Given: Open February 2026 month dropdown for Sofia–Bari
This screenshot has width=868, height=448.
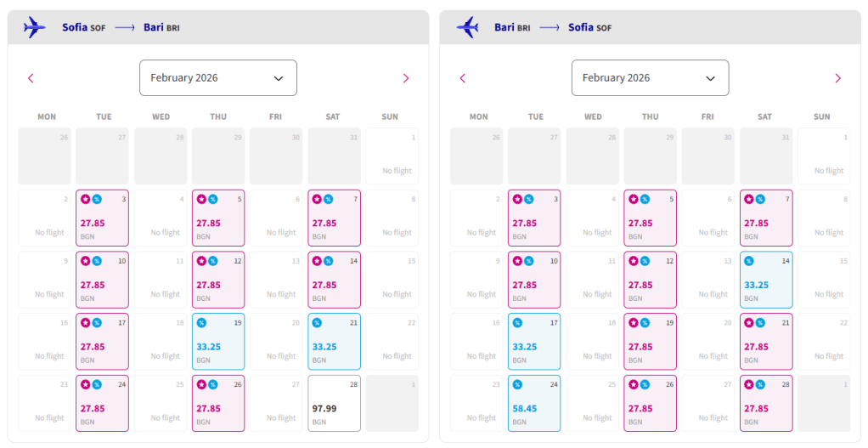Looking at the screenshot, I should (x=217, y=78).
